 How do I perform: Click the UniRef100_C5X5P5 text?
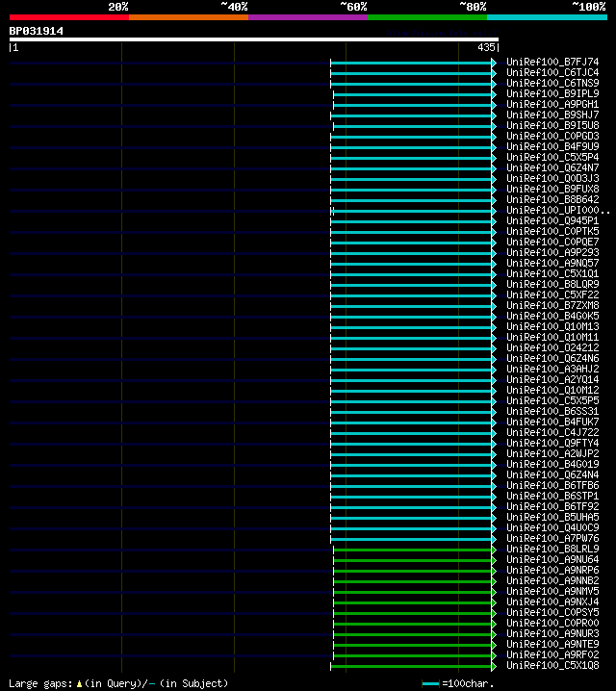[x=552, y=400]
